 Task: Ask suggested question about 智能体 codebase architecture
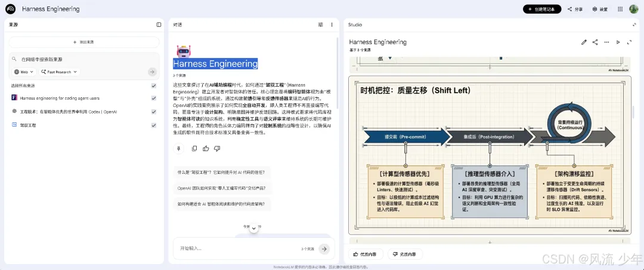[x=222, y=204]
